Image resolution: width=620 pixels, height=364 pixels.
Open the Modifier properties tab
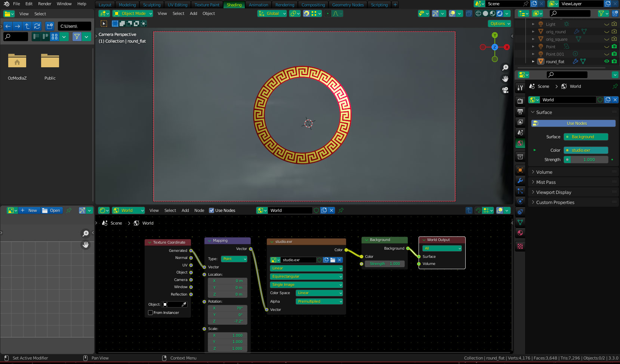tap(520, 181)
